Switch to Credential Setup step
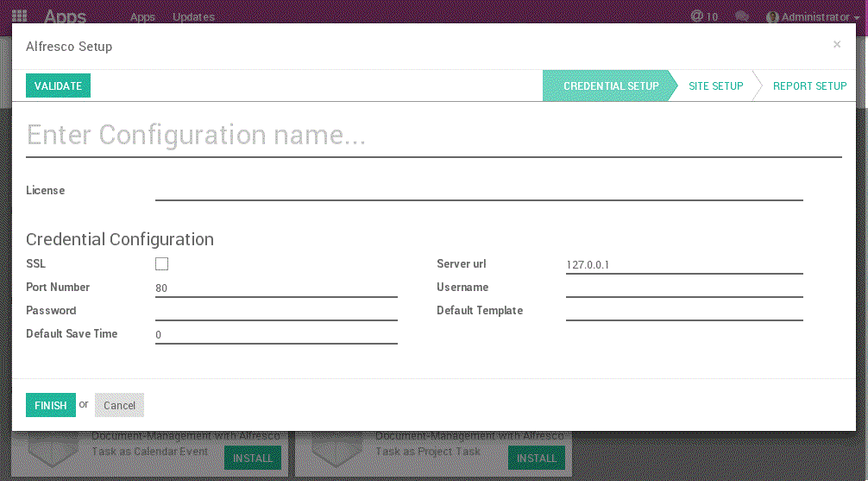Screen dimensions: 868x481 [x=611, y=85]
